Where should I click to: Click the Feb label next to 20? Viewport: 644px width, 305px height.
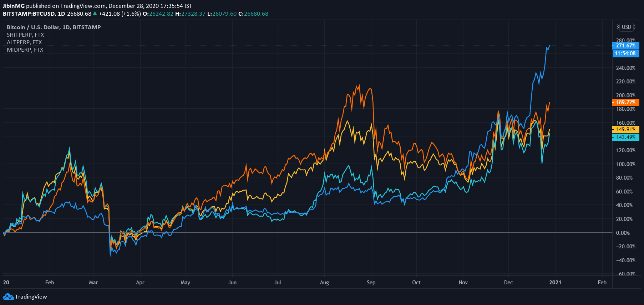(50, 282)
